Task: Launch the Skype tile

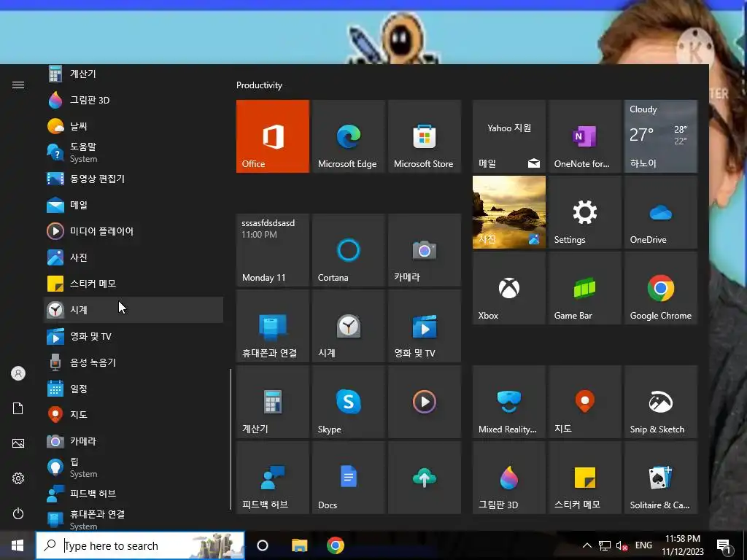Action: pyautogui.click(x=348, y=402)
